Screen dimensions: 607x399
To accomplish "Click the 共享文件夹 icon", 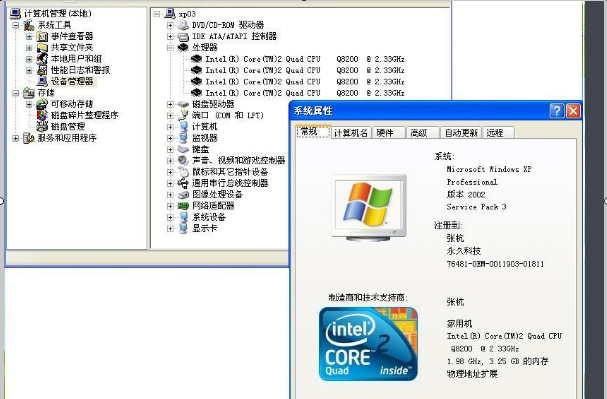I will [42, 48].
